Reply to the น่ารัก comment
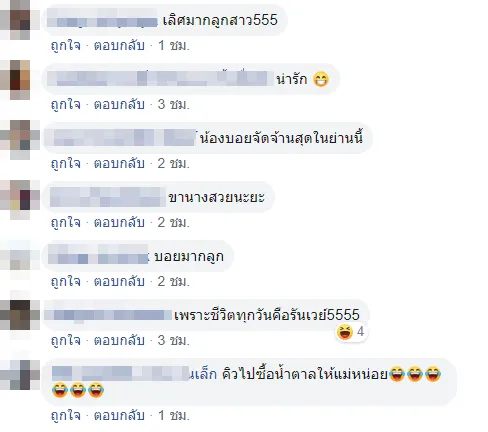The height and width of the screenshot is (432, 488). pos(119,104)
